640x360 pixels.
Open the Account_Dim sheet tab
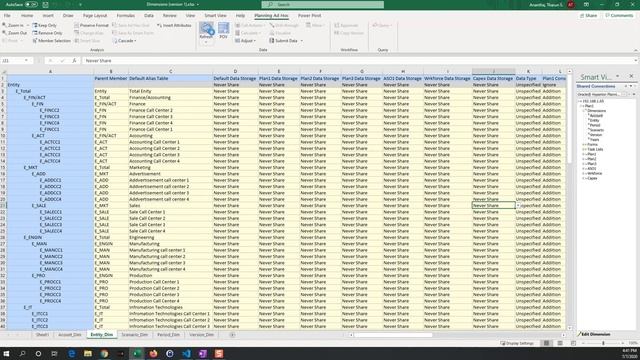(70, 335)
